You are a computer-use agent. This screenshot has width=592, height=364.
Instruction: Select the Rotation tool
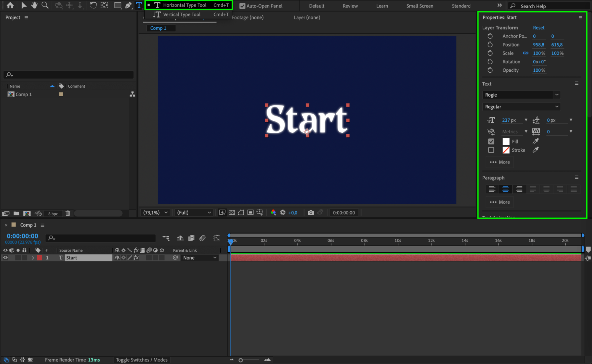93,5
